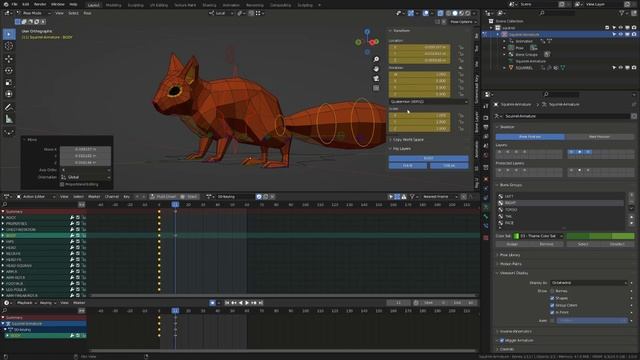Switch to the Sculpting workspace tab
The height and width of the screenshot is (360, 640).
coord(136,5)
